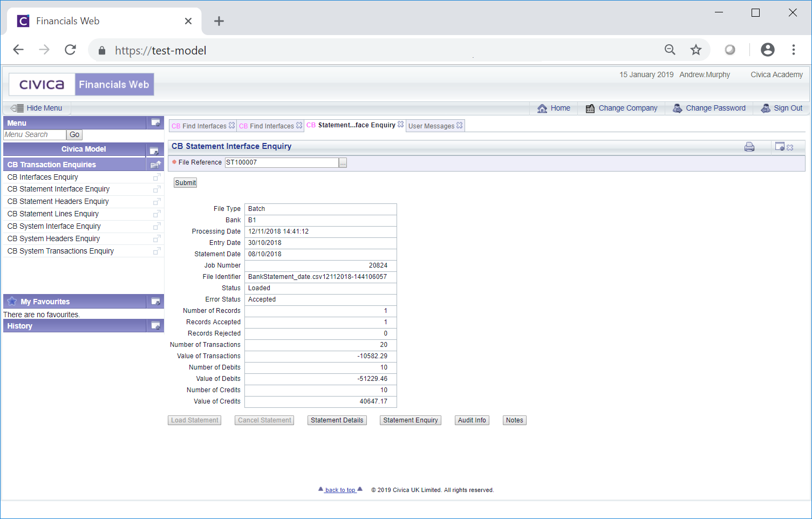Collapse the Menu panel header icon
The width and height of the screenshot is (812, 519).
155,122
